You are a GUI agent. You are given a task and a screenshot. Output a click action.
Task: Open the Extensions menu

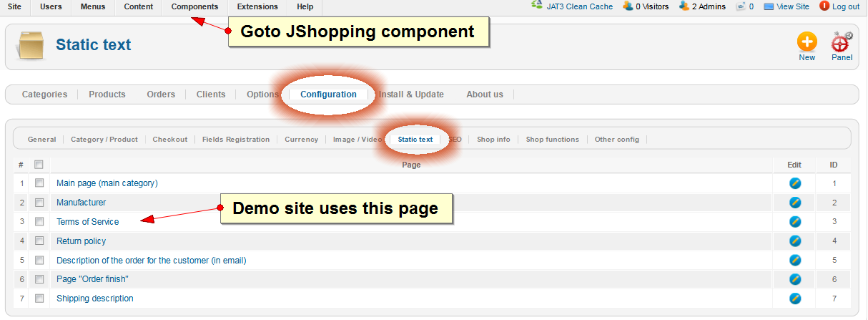257,6
